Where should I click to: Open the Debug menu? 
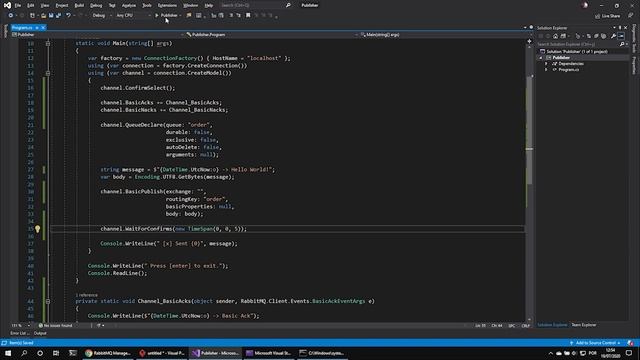[x=96, y=5]
